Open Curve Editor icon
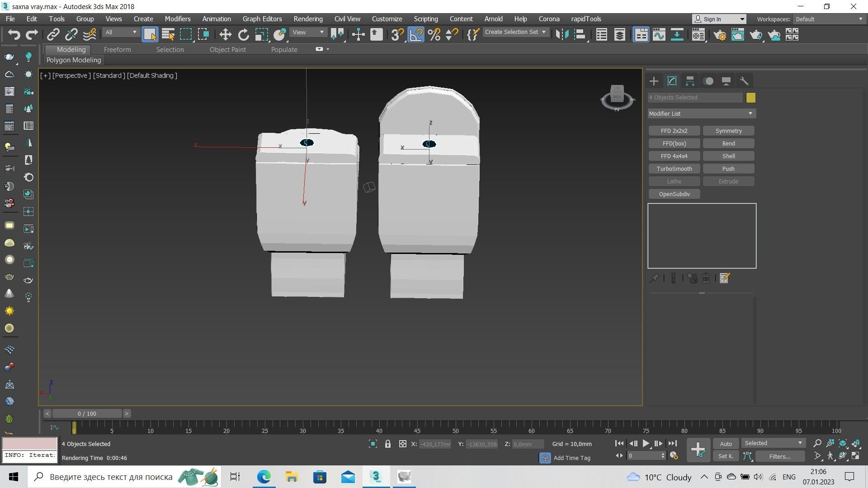The image size is (868, 488). [x=659, y=34]
